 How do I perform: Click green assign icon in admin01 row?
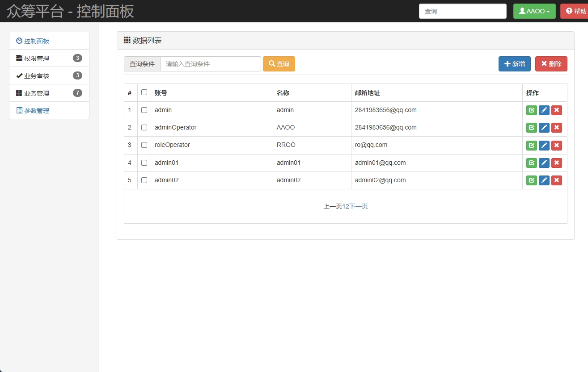(532, 163)
